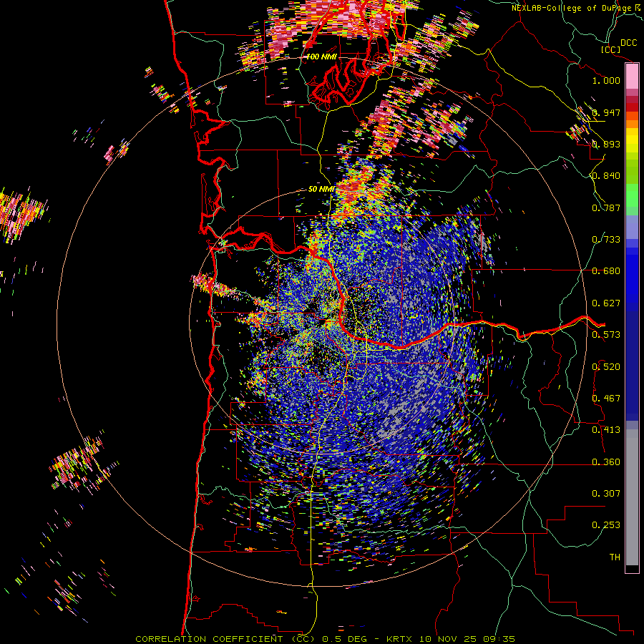The height and width of the screenshot is (644, 644).
Task: Pick the black segment at the color bar bottom
Action: (x=632, y=569)
